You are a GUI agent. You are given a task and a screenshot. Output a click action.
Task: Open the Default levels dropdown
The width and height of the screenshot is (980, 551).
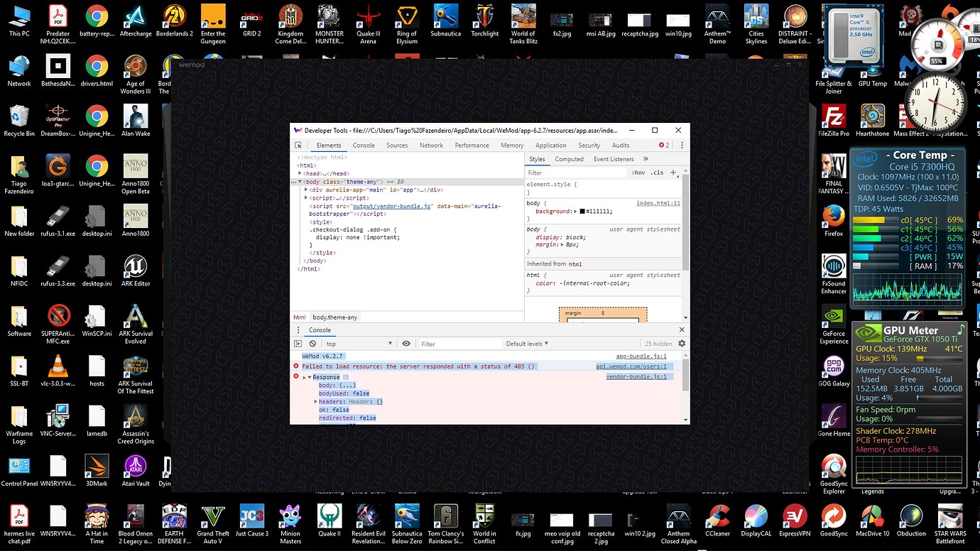coord(527,344)
